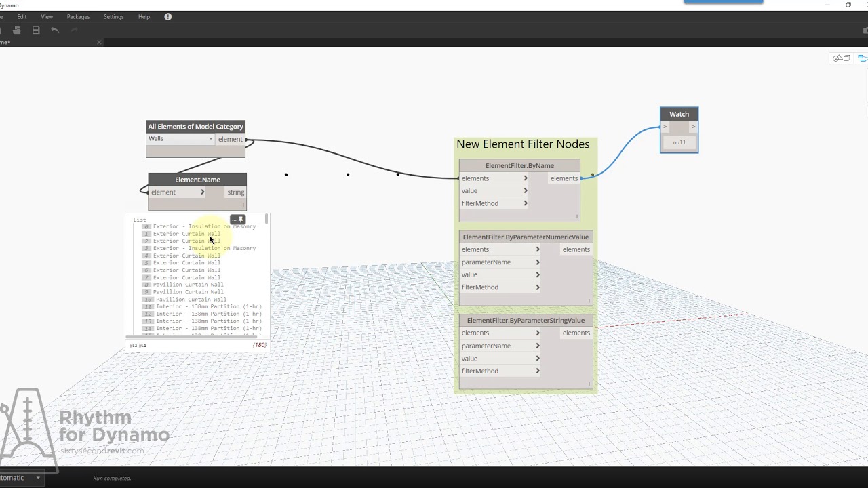868x488 pixels.
Task: Select Element.Name node title
Action: pos(197,180)
